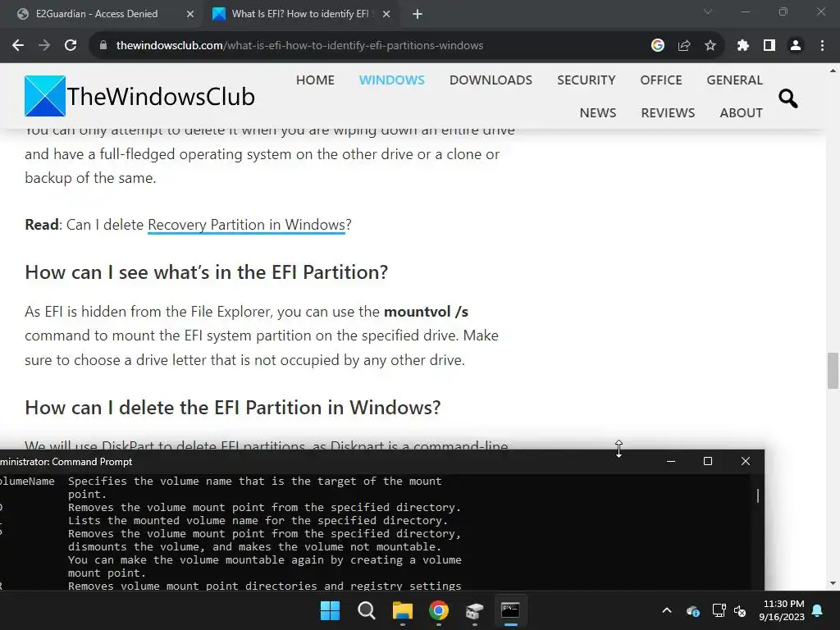The width and height of the screenshot is (840, 630).
Task: Open new browser tab
Action: tap(418, 14)
